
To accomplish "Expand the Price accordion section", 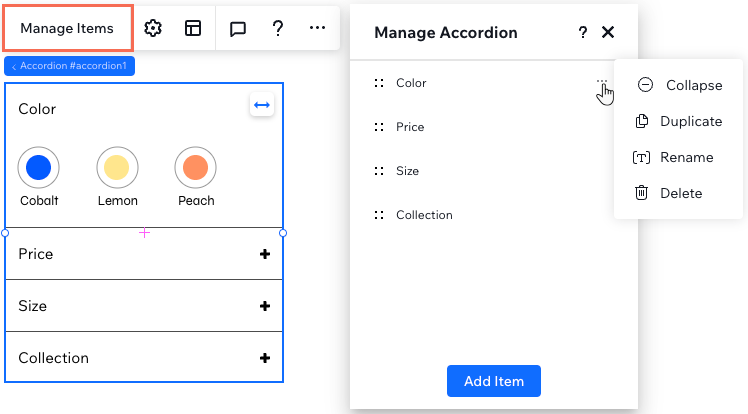I will 265,254.
